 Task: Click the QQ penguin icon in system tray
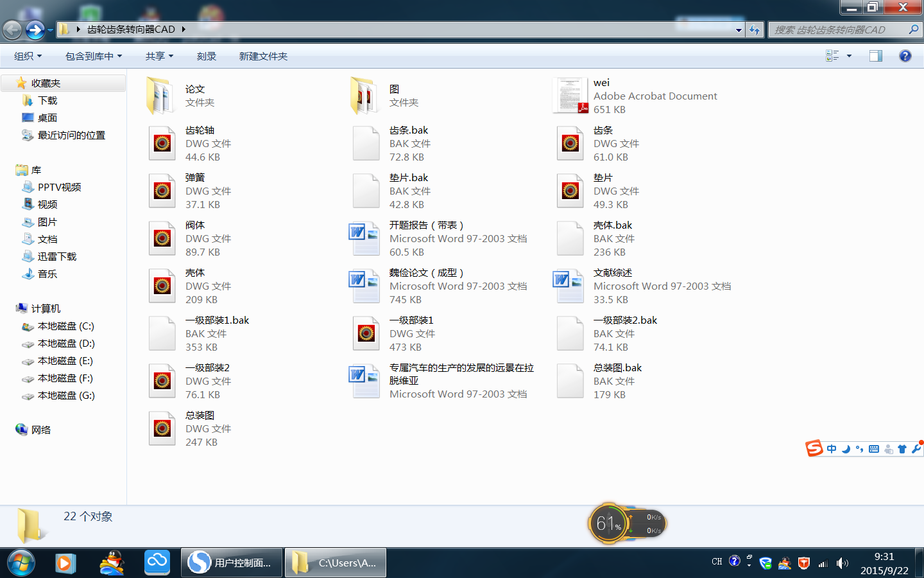[784, 563]
